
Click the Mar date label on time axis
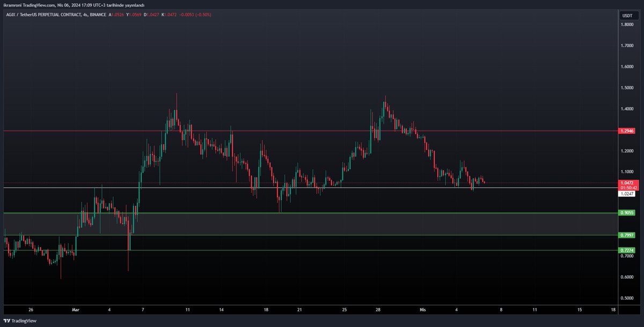click(x=76, y=310)
